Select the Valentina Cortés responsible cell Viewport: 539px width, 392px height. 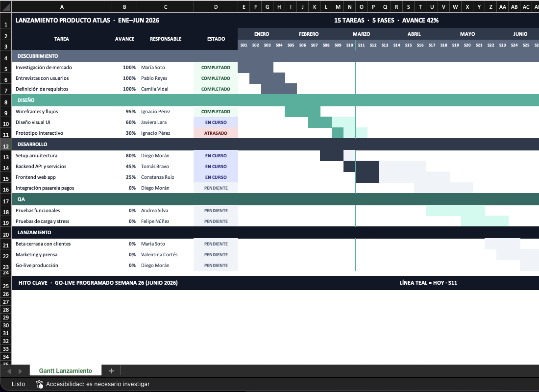point(165,254)
